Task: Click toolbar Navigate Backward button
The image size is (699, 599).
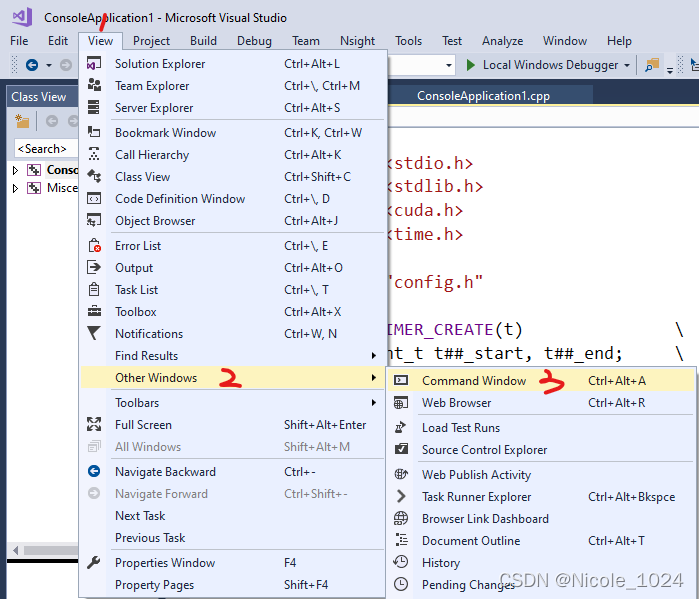Action: [x=32, y=65]
